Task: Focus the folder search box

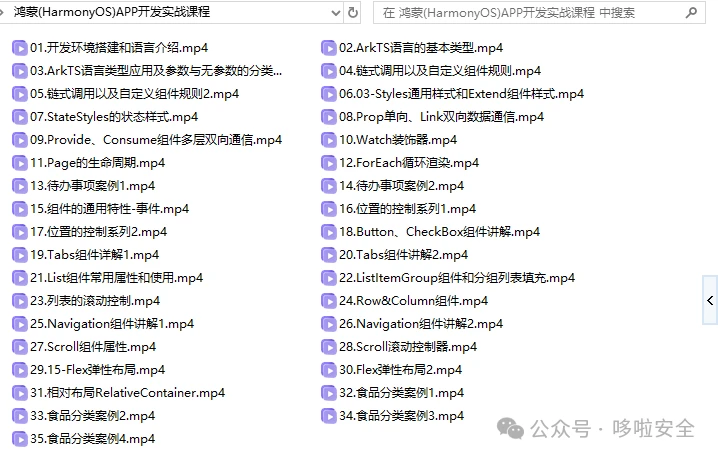Action: pyautogui.click(x=539, y=12)
